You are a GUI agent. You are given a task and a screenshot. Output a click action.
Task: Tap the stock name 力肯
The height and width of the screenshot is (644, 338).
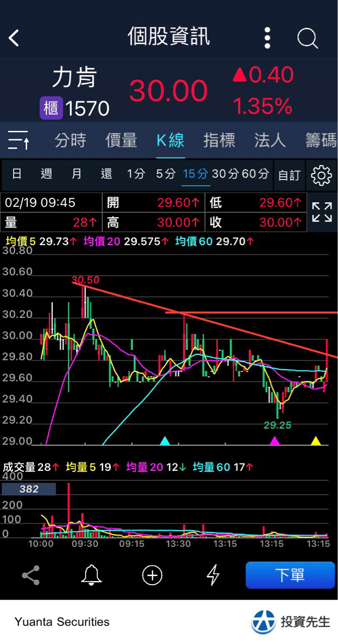pyautogui.click(x=75, y=78)
